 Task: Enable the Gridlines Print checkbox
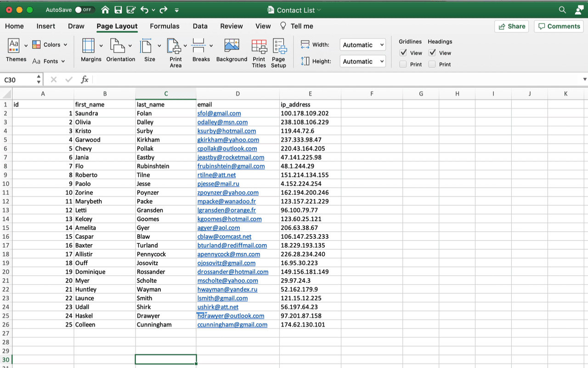[x=403, y=64]
